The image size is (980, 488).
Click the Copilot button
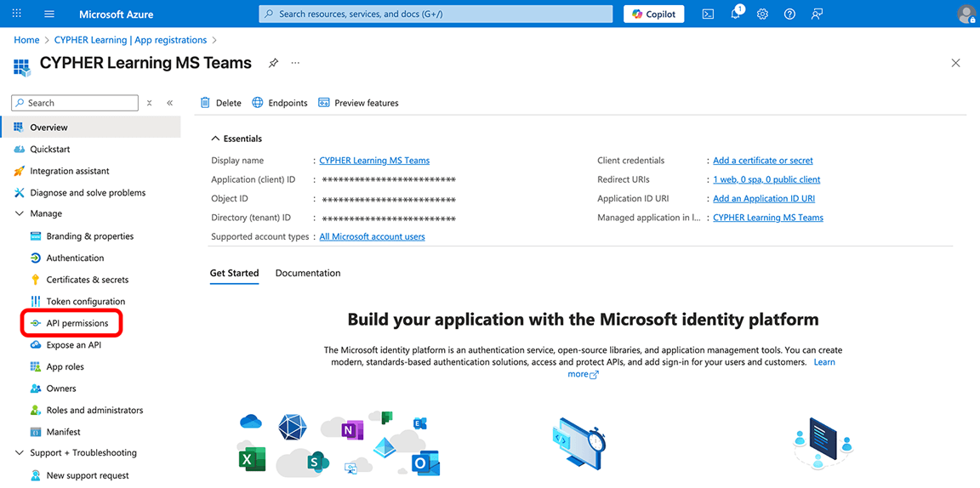653,14
